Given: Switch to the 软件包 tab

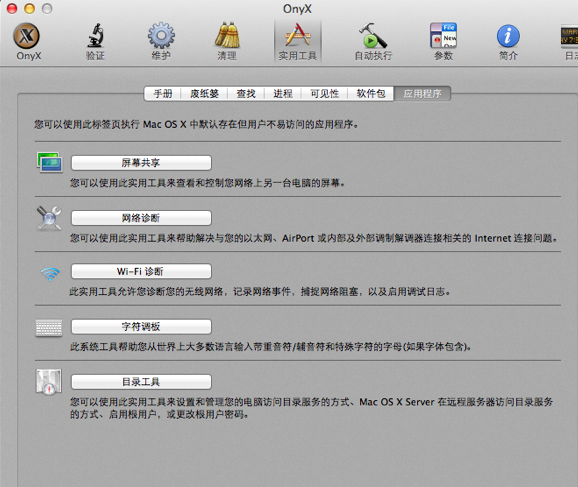Looking at the screenshot, I should [370, 94].
